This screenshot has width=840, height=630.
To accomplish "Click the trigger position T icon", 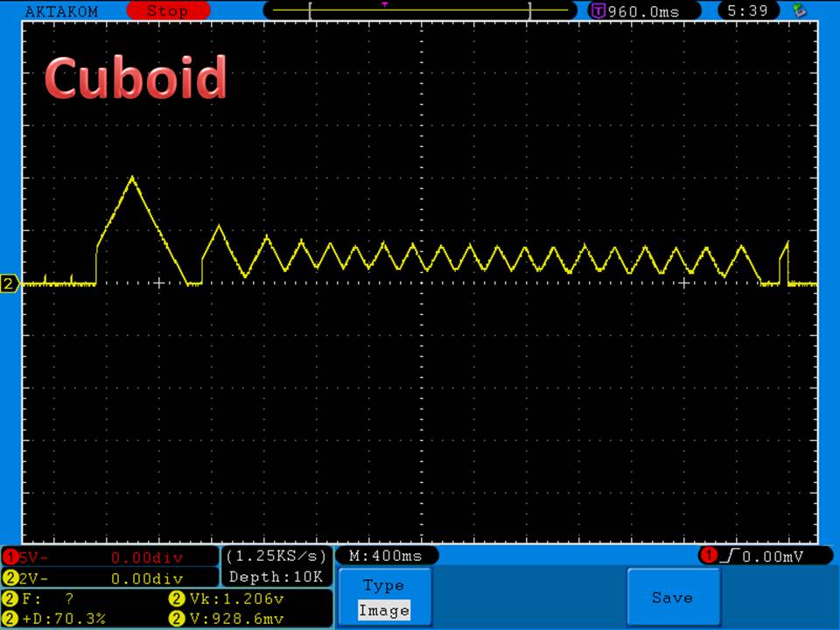I will [598, 11].
